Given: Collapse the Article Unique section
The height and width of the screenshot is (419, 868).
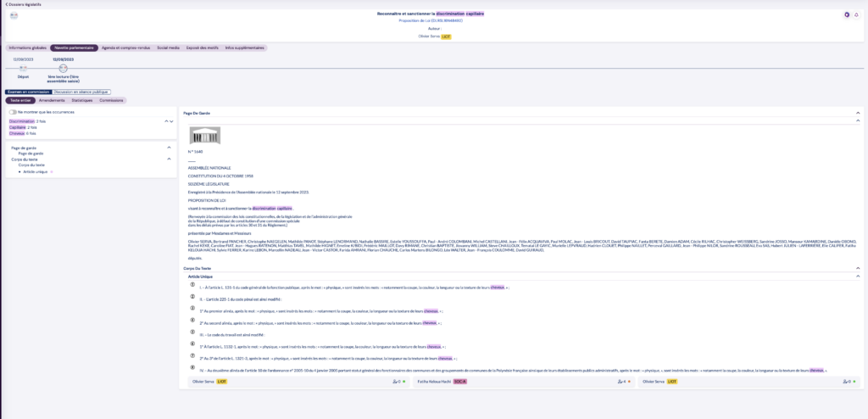Looking at the screenshot, I should [858, 277].
